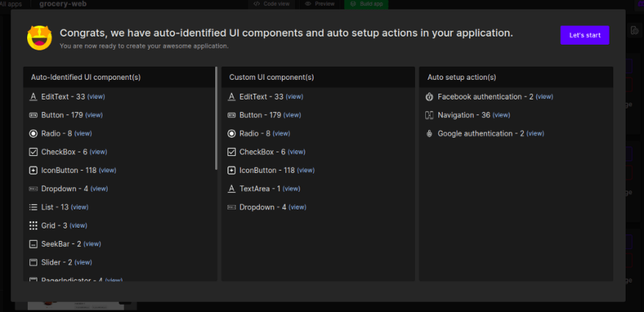Open the view link for TextArea - 1

pos(291,189)
